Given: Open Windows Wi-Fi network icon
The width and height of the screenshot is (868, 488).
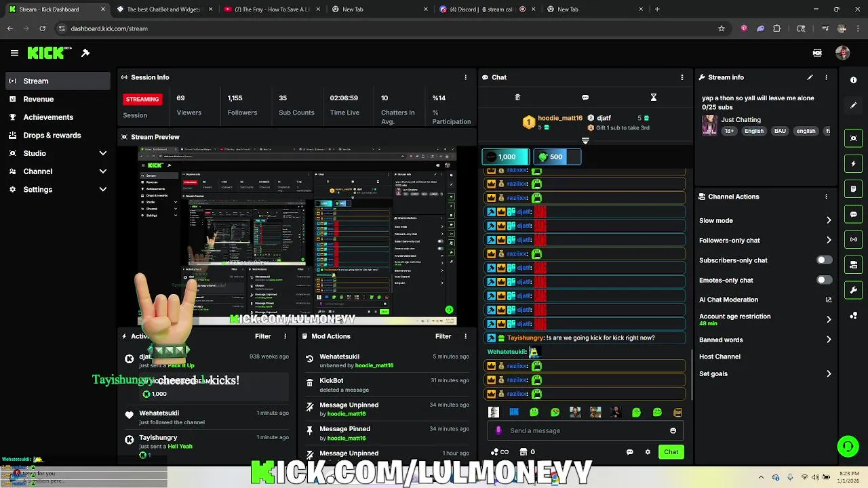Looking at the screenshot, I should pos(804,476).
